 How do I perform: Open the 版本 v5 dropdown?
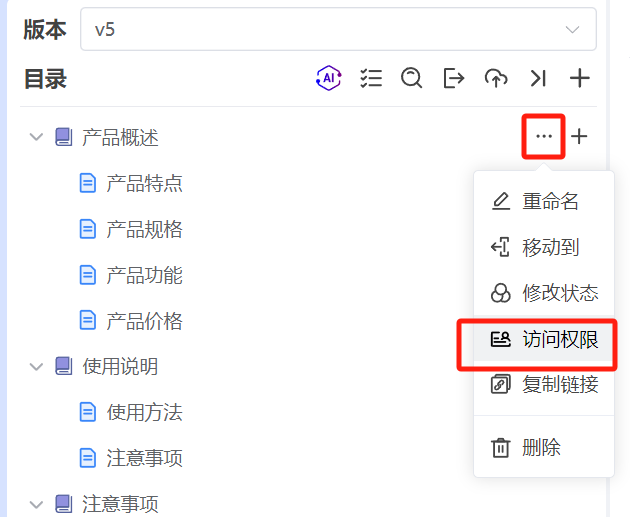click(x=338, y=30)
